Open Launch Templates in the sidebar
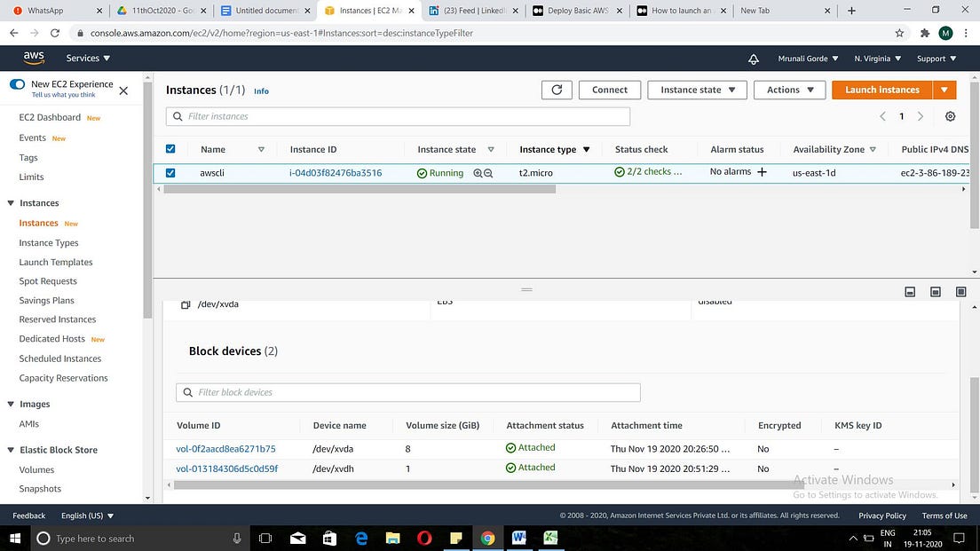980x551 pixels. point(56,263)
